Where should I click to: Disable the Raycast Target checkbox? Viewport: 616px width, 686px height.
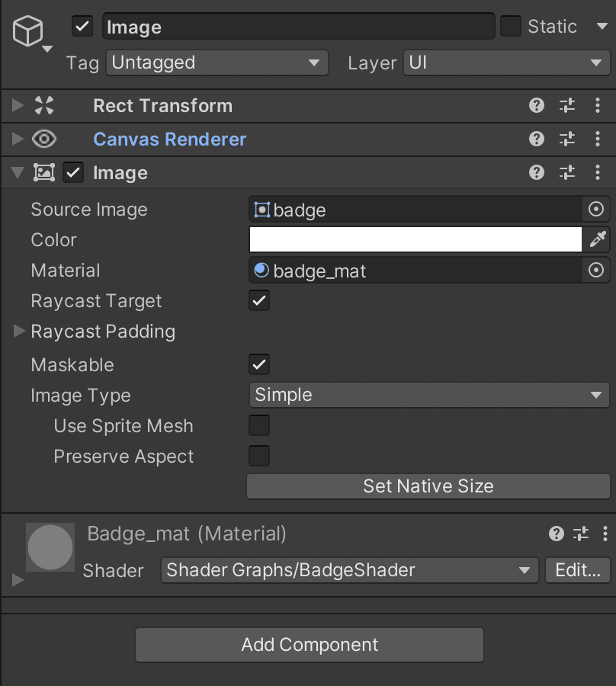pos(259,301)
